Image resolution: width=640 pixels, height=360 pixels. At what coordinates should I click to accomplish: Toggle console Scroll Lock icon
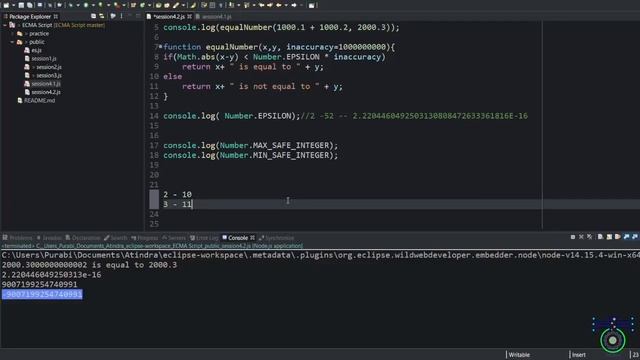coord(609,237)
